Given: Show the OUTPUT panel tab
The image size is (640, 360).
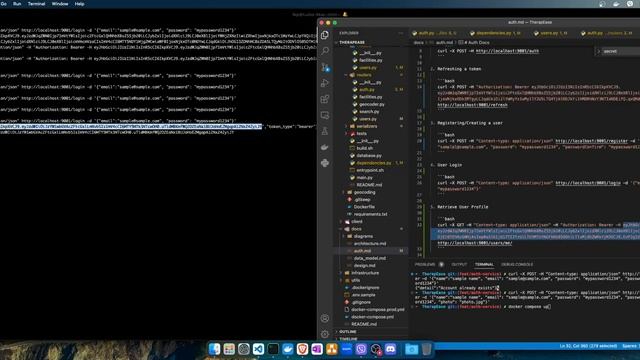Looking at the screenshot, I should tap(459, 264).
